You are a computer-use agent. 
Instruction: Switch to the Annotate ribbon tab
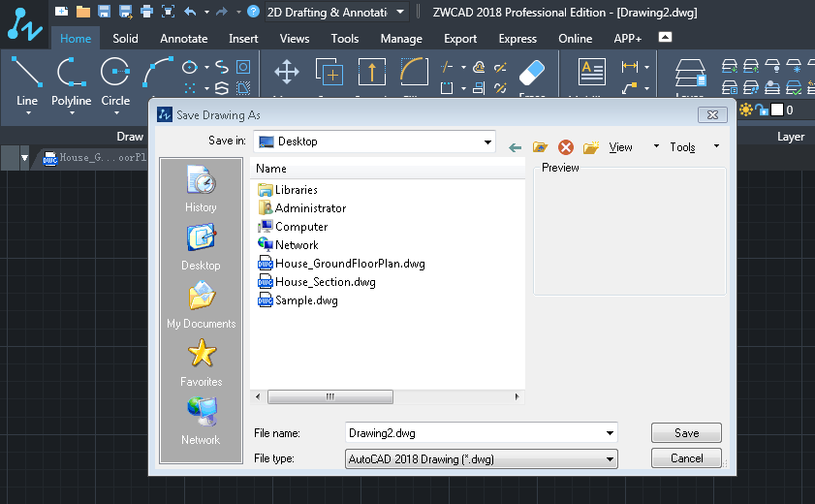tap(183, 39)
